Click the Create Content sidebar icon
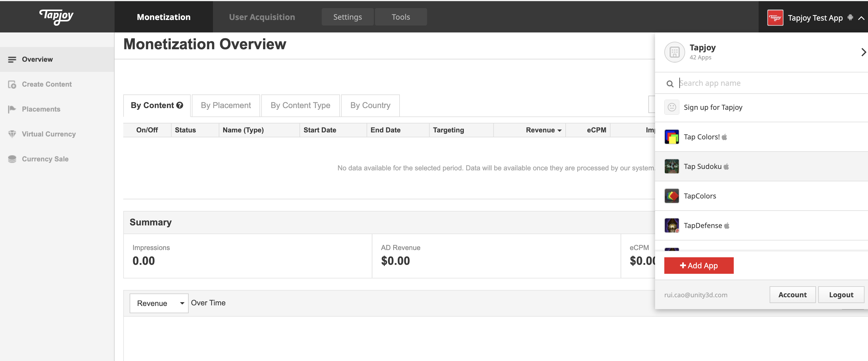The width and height of the screenshot is (868, 361). [x=12, y=84]
